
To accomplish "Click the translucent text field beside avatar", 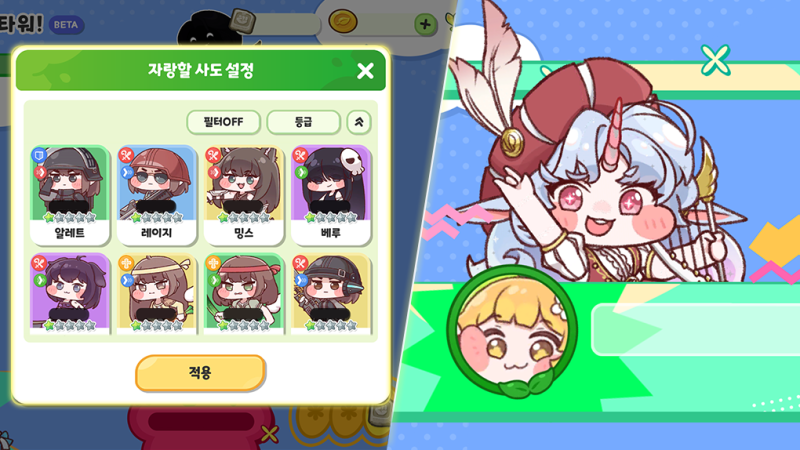I will [695, 330].
